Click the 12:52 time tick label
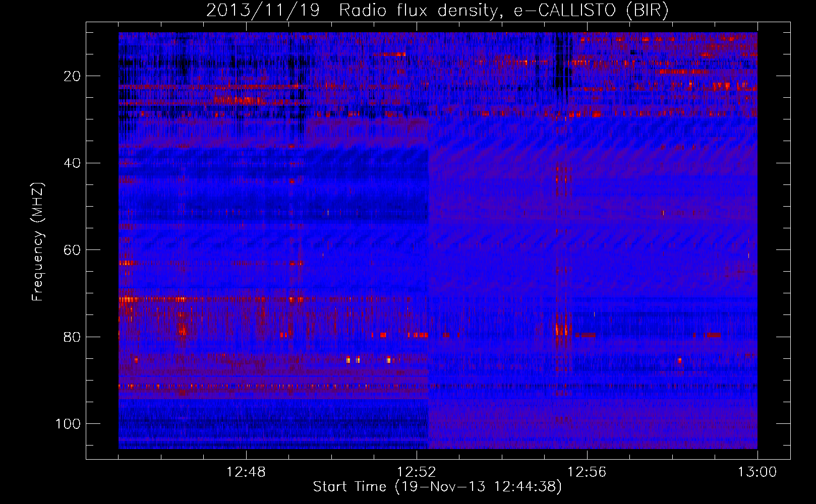Screen dimensions: 816x504 pyautogui.click(x=417, y=472)
